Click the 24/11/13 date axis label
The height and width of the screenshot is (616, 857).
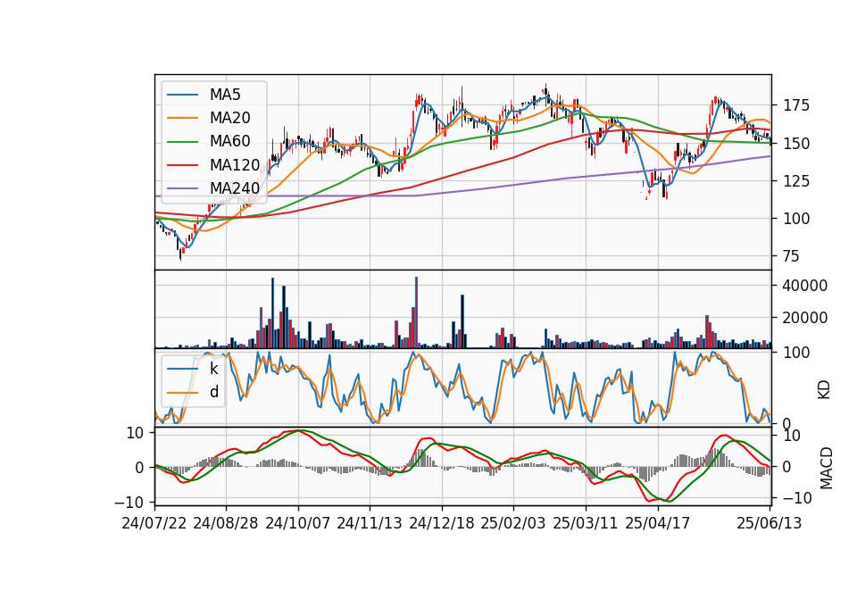coord(370,524)
